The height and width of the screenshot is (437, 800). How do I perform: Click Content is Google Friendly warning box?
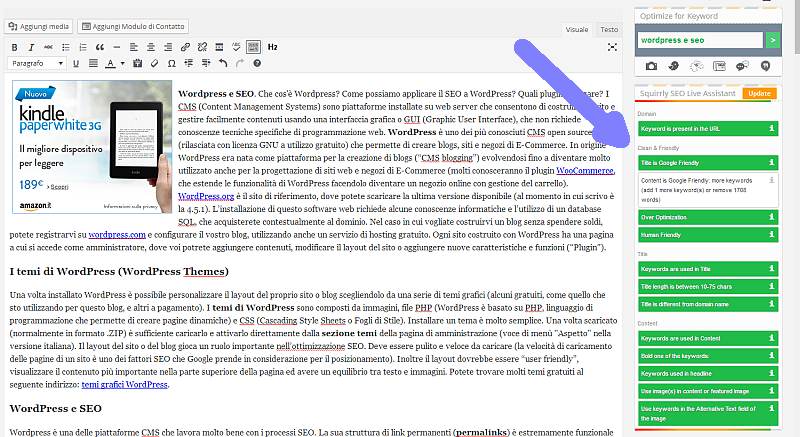[x=708, y=190]
